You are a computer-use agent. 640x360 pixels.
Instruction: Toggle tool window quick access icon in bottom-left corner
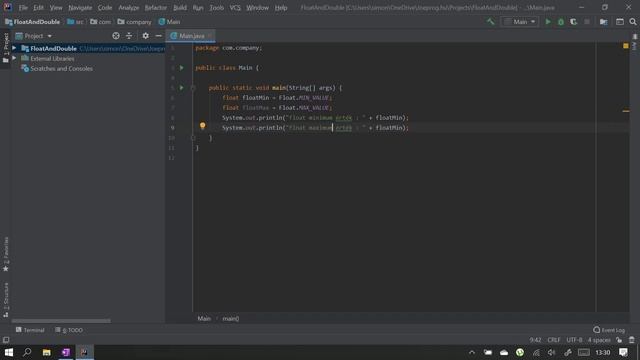(6, 340)
